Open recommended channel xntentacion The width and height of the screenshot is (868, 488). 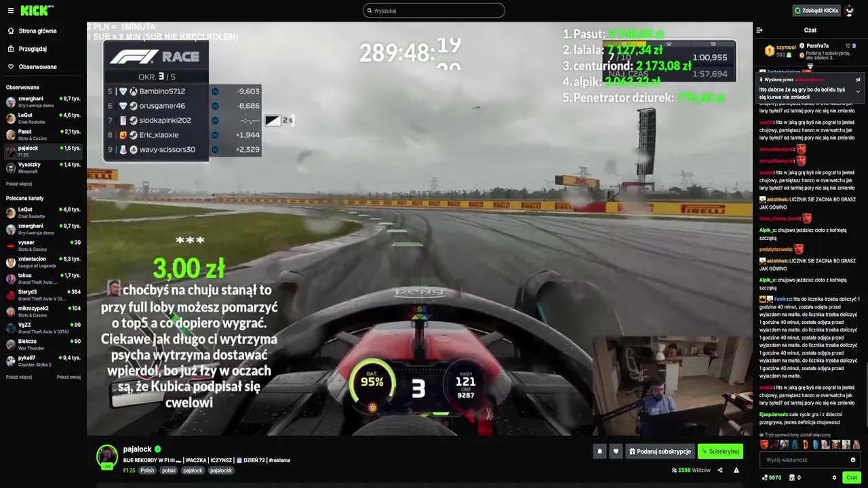(x=43, y=262)
